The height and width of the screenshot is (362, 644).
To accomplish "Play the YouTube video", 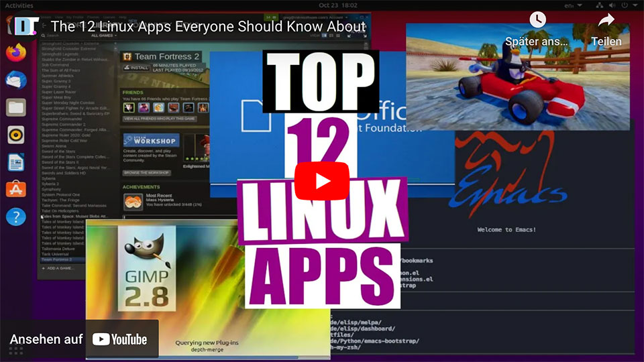I will [x=321, y=181].
